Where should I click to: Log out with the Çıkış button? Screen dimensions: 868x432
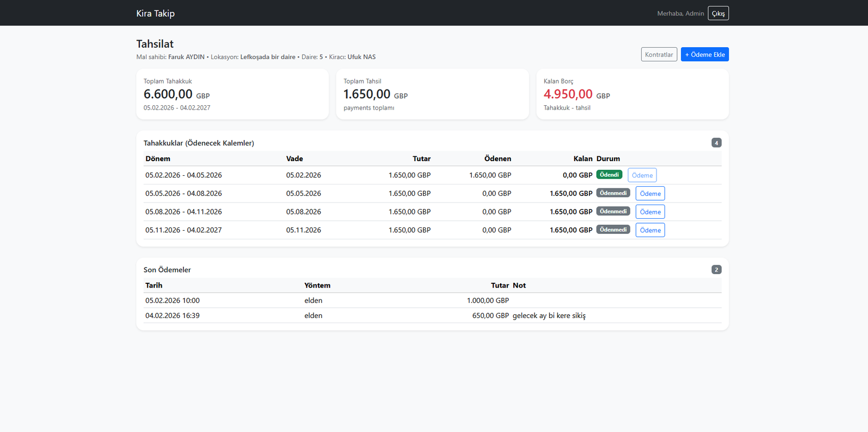[x=718, y=14]
